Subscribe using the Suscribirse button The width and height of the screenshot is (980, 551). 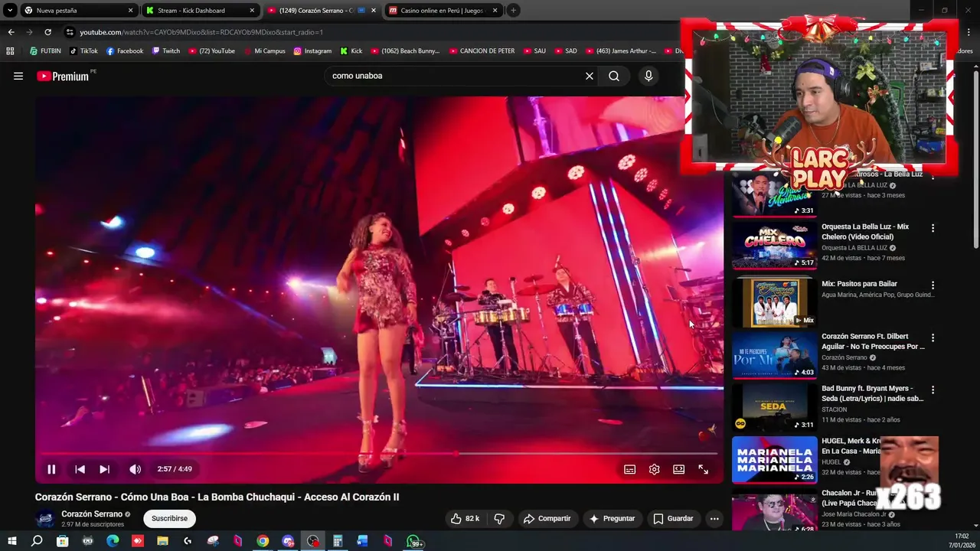(169, 518)
